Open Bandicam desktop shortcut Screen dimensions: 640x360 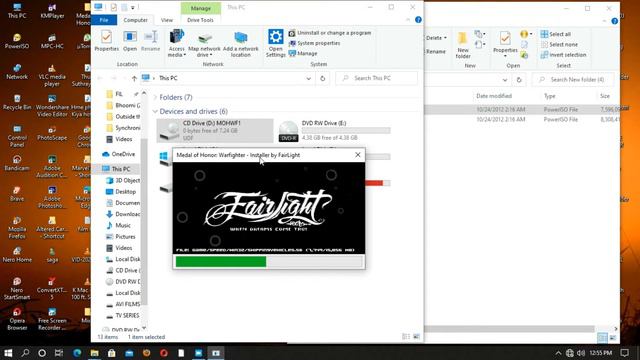pyautogui.click(x=17, y=163)
